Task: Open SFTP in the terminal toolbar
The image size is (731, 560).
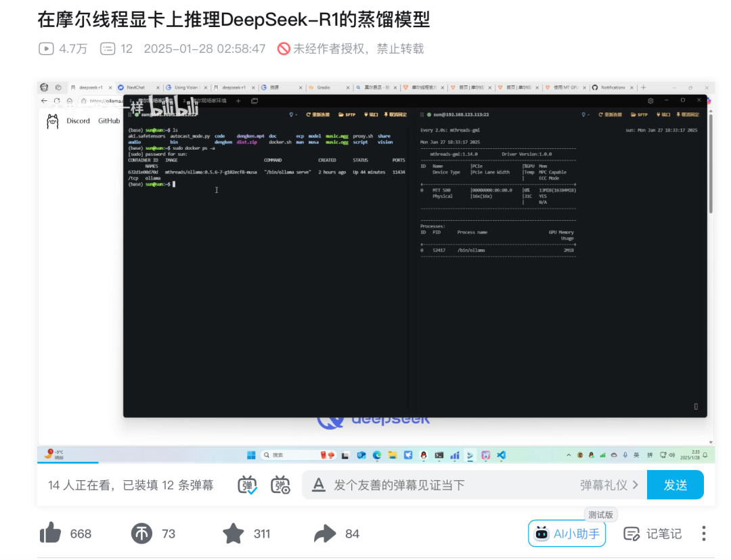Action: point(347,114)
